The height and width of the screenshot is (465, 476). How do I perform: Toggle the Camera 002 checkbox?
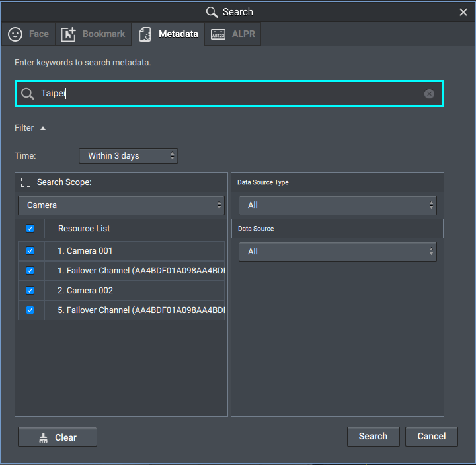pyautogui.click(x=30, y=291)
